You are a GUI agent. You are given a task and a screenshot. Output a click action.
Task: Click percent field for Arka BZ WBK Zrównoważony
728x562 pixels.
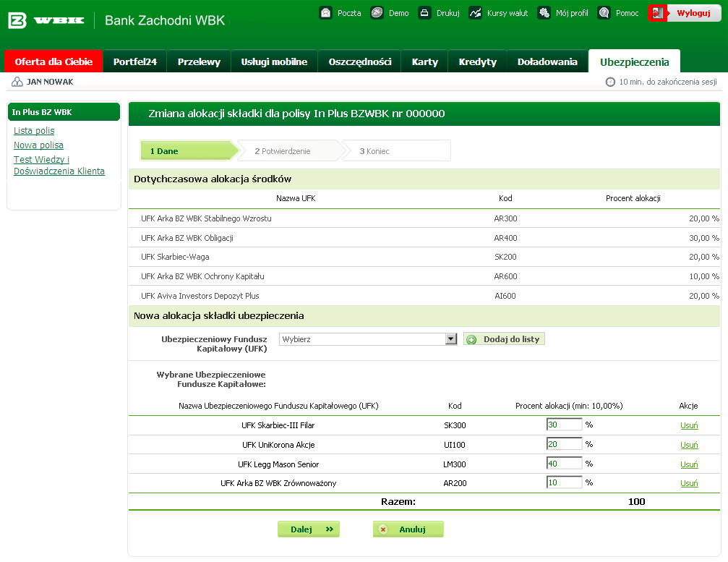tap(564, 482)
